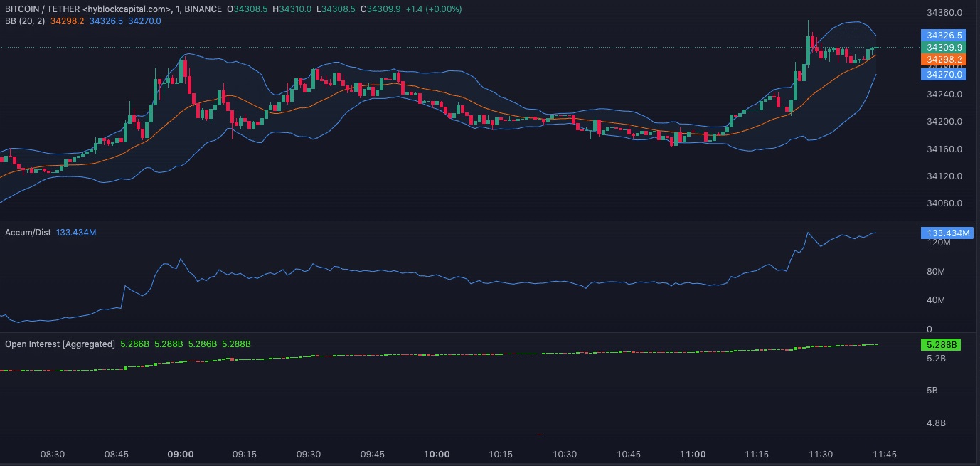This screenshot has height=466, width=980.
Task: Click the 4.8B open interest axis label
Action: tap(937, 423)
